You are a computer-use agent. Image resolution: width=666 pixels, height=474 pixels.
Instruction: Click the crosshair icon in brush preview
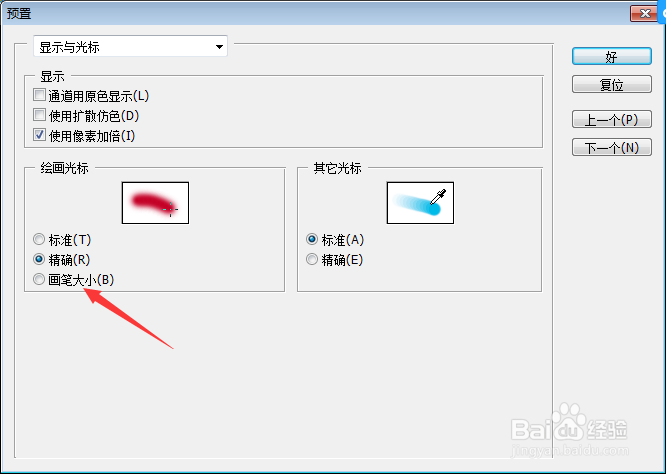point(170,209)
